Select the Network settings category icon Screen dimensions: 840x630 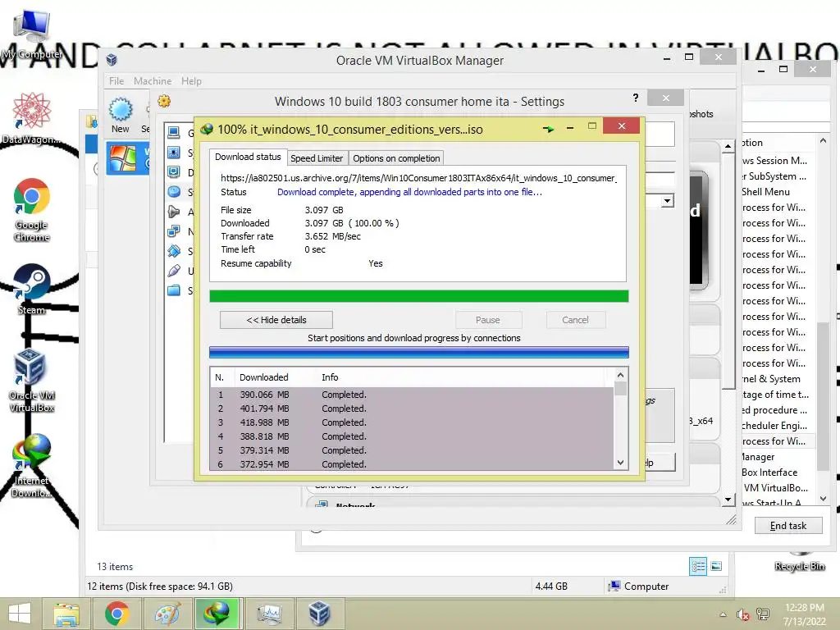click(x=174, y=231)
